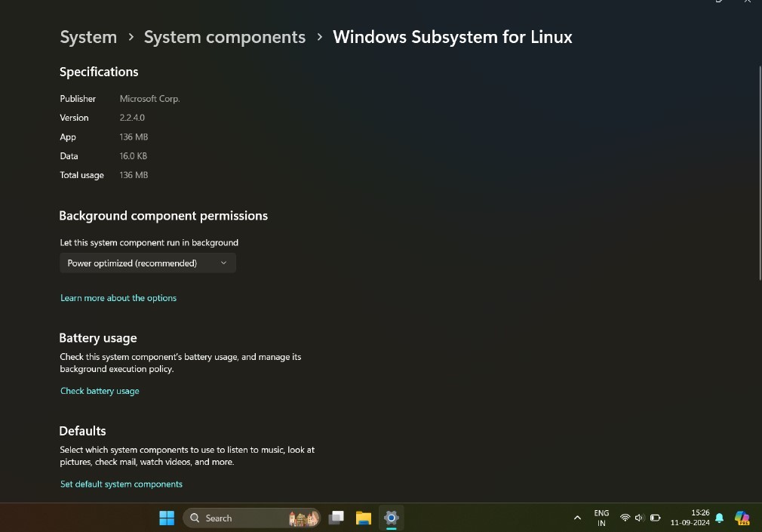Close the Settings window
The height and width of the screenshot is (532, 762).
748,2
